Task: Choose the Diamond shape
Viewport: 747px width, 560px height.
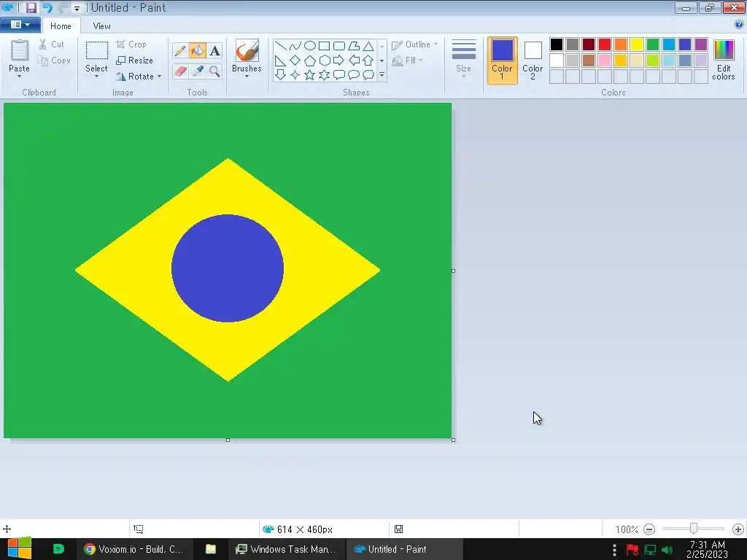Action: (295, 61)
